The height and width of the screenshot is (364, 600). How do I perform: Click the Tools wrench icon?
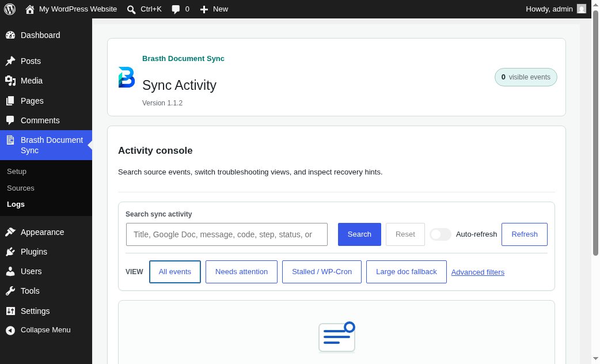point(10,291)
